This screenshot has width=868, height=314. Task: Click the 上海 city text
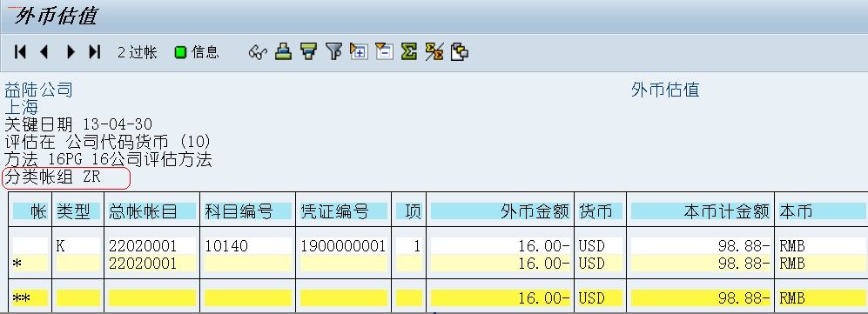pyautogui.click(x=22, y=107)
